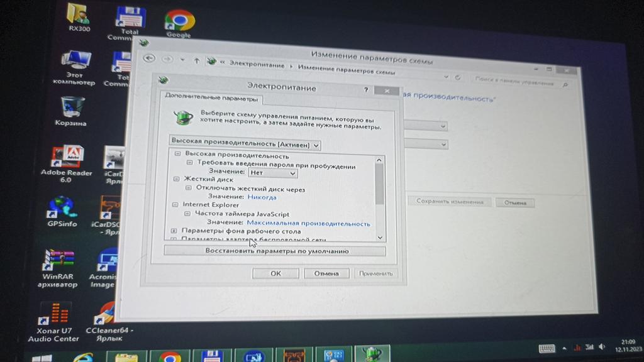Open the Windows Start button
This screenshot has height=362, width=644.
coord(42,358)
